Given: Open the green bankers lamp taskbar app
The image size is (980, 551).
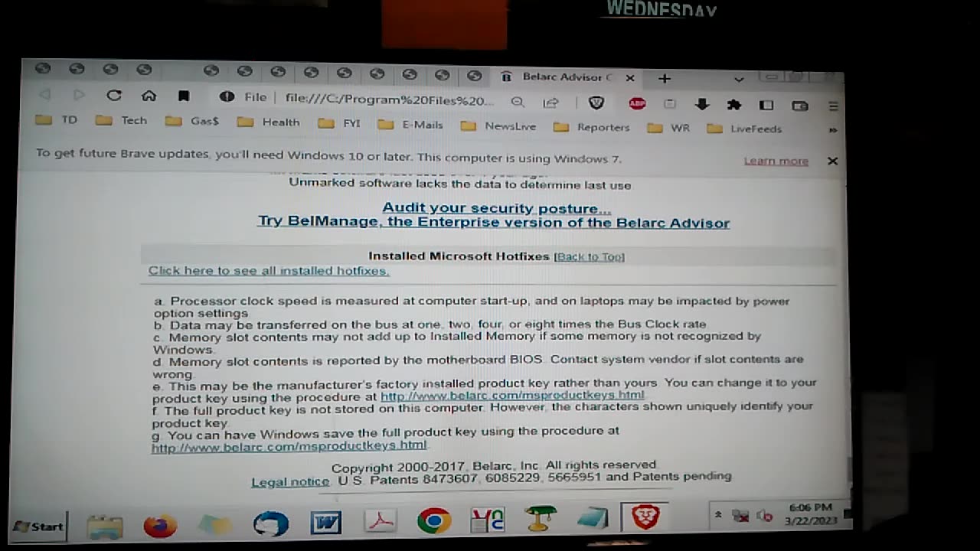Looking at the screenshot, I should coord(541,519).
